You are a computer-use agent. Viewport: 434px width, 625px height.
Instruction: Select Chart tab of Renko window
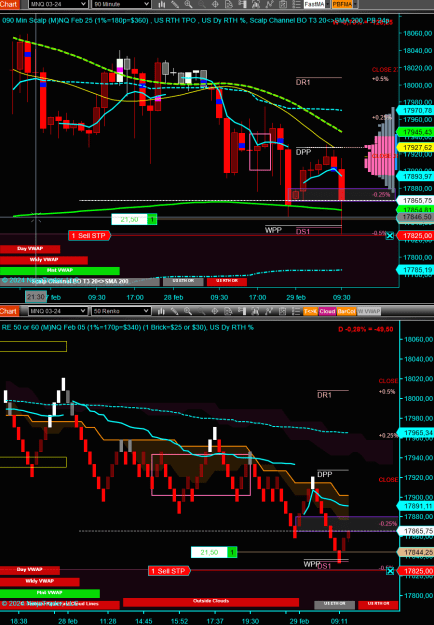click(9, 311)
